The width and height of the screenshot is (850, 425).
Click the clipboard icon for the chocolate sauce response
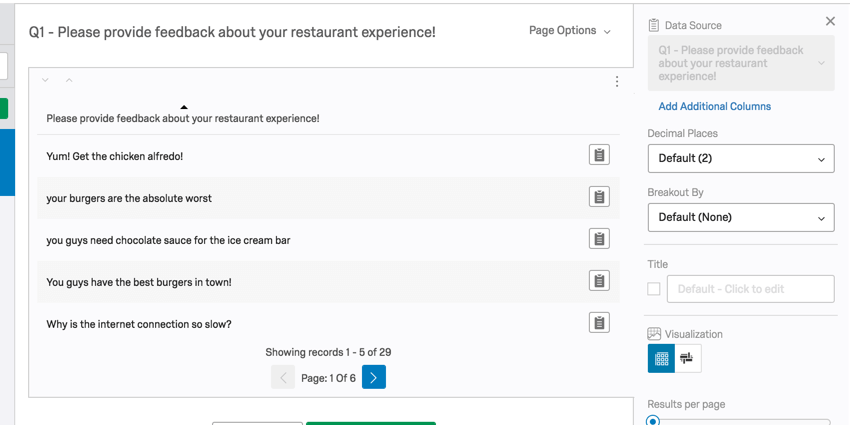[599, 239]
